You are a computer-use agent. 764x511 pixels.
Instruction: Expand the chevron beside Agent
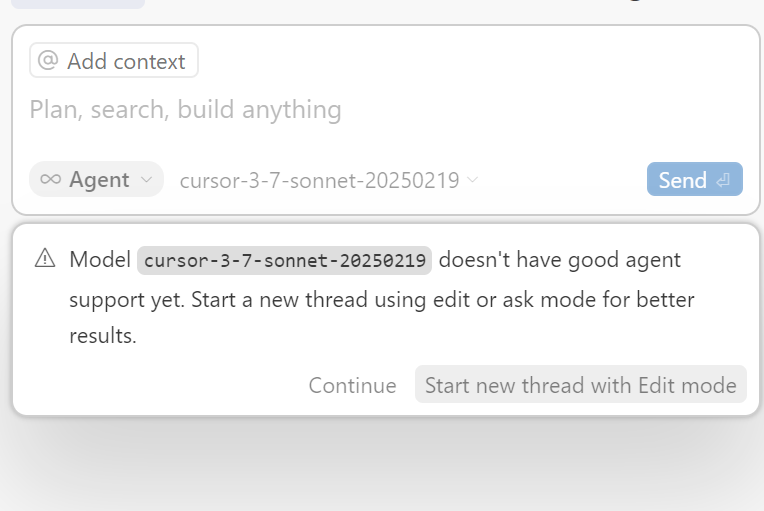click(146, 180)
